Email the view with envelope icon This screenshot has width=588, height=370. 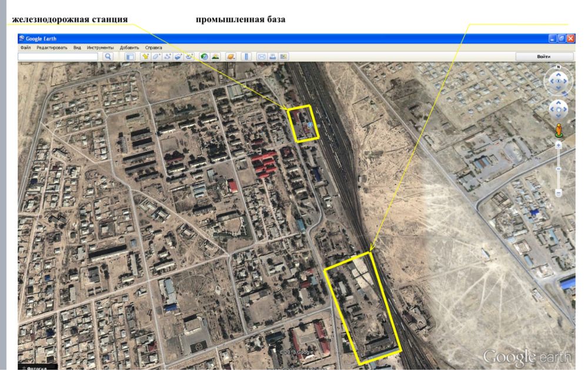pos(262,56)
